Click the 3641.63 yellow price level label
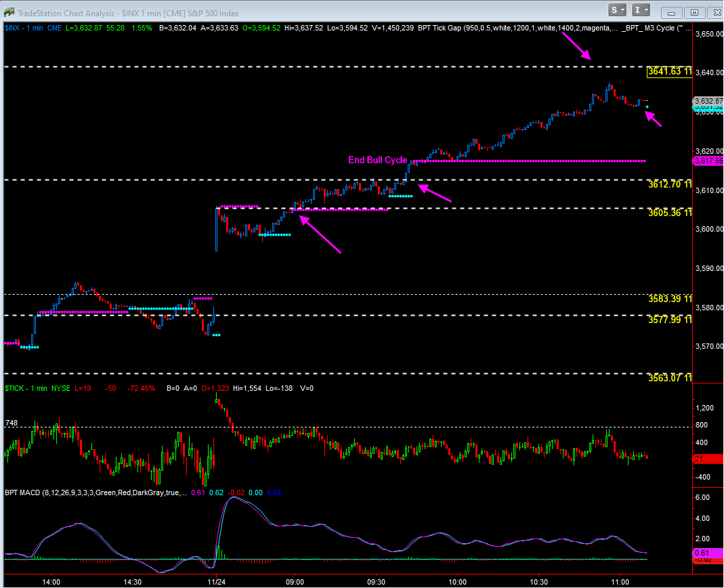The image size is (724, 588). (x=669, y=70)
